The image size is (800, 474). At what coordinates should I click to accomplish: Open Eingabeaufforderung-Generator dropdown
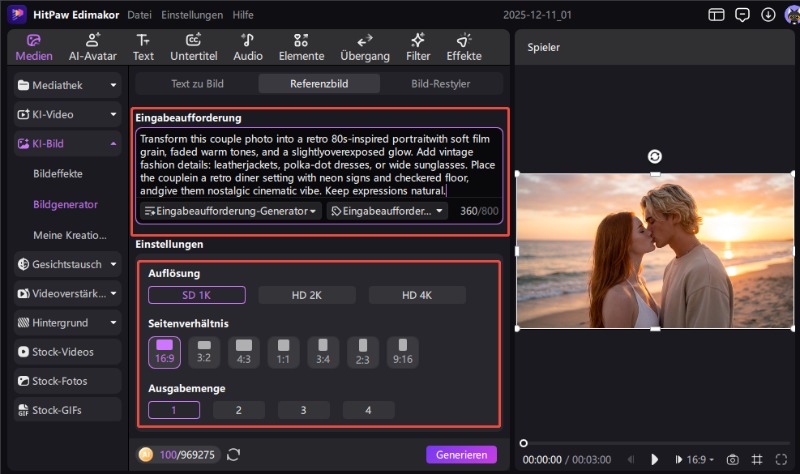pos(231,211)
